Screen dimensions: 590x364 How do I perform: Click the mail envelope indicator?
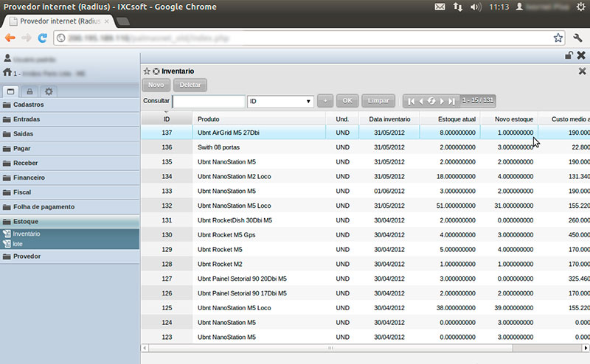coord(440,7)
